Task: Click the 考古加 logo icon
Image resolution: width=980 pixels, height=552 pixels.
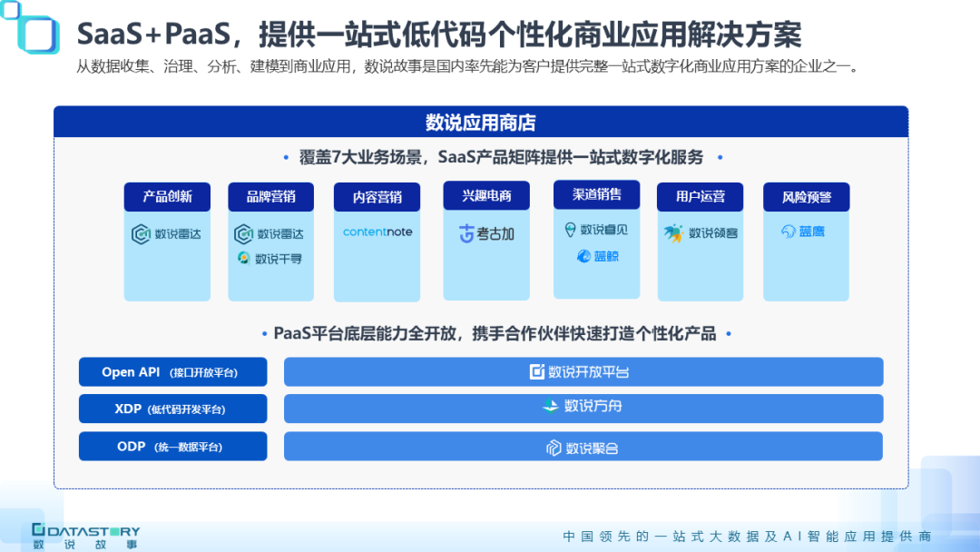Action: (x=466, y=234)
